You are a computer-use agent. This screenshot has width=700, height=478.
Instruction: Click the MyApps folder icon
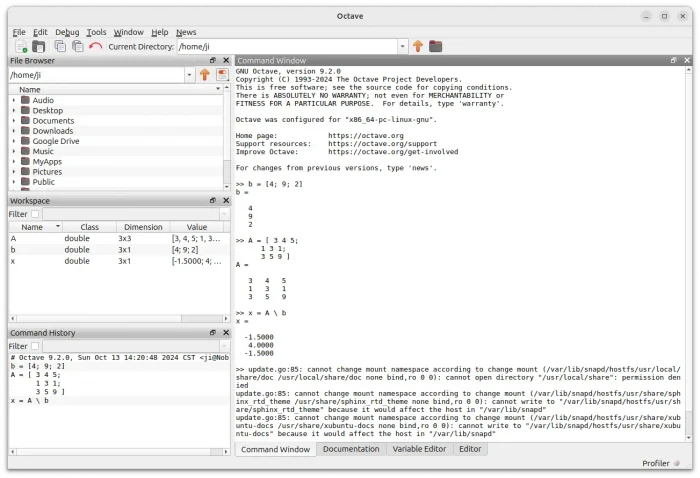pos(25,161)
